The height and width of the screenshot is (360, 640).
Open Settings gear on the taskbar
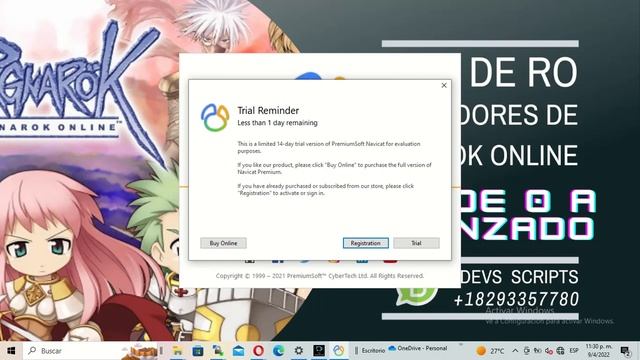coord(299,351)
